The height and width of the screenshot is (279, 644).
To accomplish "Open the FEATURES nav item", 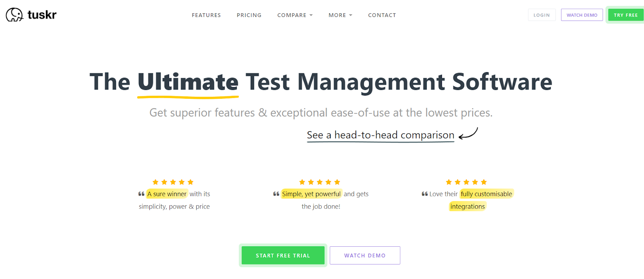I will pos(206,15).
